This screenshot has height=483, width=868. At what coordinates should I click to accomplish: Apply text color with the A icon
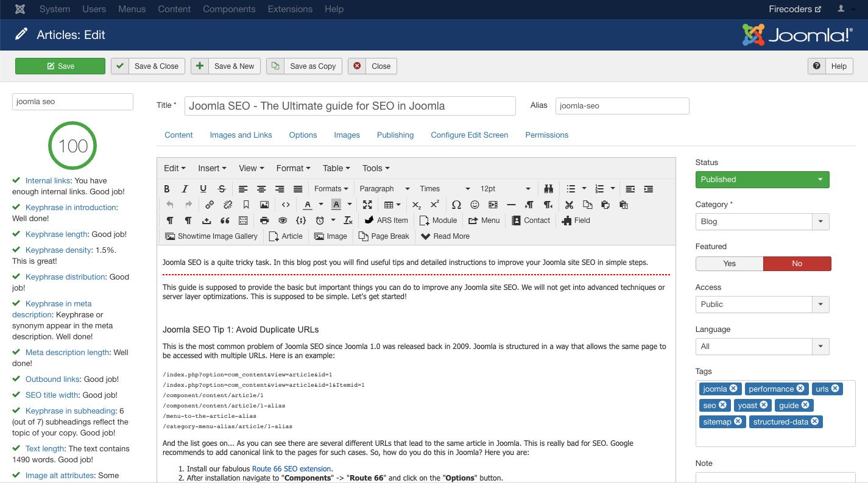coord(308,205)
